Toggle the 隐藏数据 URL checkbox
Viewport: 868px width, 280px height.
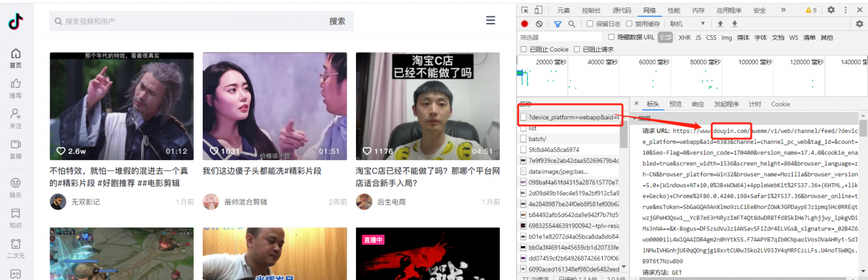(x=611, y=37)
